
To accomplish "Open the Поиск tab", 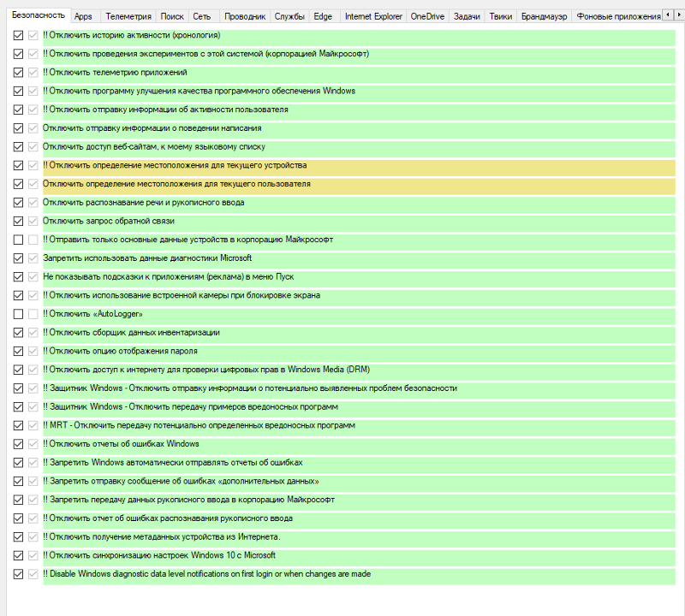I will (x=172, y=16).
